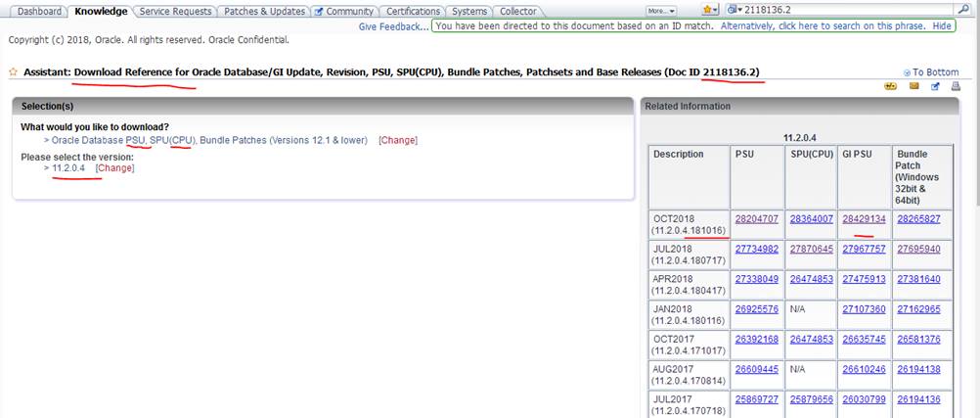This screenshot has height=418, width=980.
Task: Open OCT2017 PSU patch 26392168
Action: (x=757, y=339)
